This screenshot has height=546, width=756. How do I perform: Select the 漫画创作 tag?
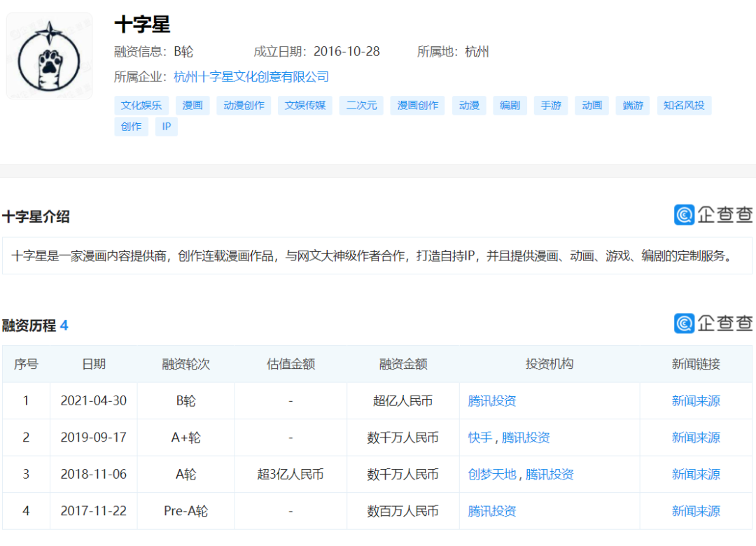click(x=417, y=105)
